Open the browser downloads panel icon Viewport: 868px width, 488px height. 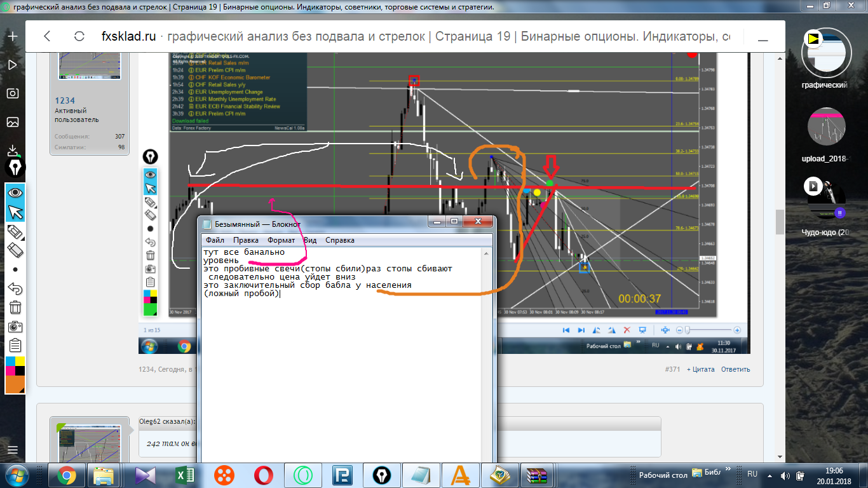pos(12,151)
